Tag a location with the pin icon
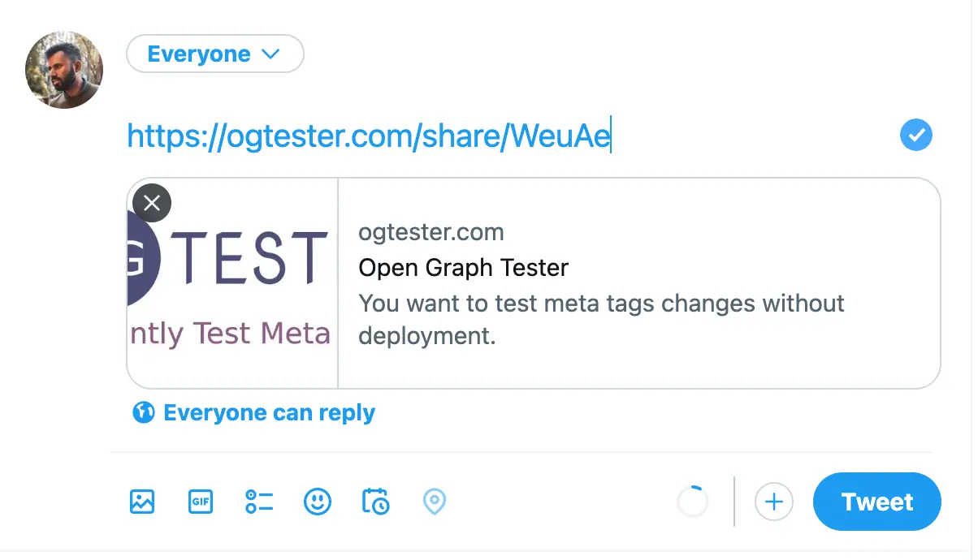 (x=435, y=502)
